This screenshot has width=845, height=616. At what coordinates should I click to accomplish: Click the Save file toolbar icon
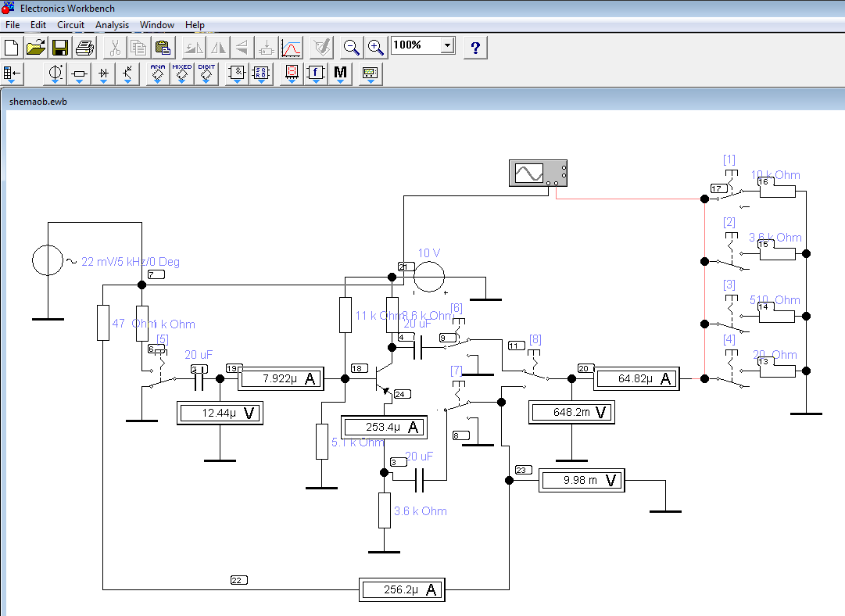click(x=59, y=48)
